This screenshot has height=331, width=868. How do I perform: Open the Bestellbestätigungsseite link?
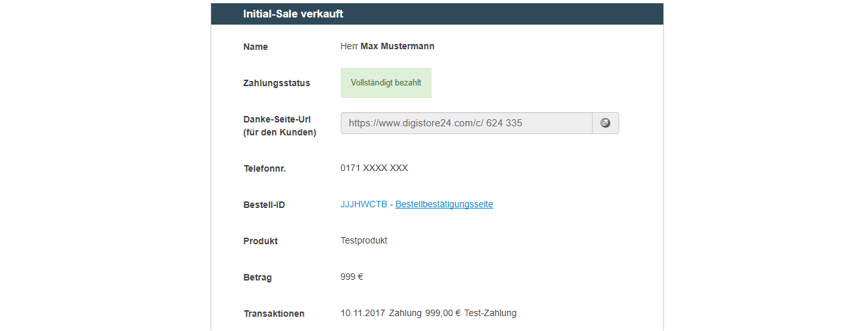coord(444,205)
